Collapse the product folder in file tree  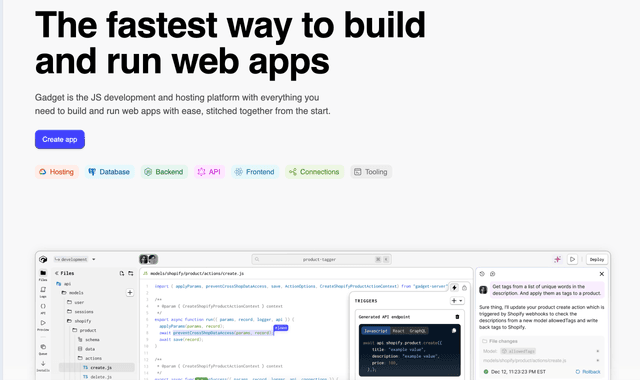[84, 330]
